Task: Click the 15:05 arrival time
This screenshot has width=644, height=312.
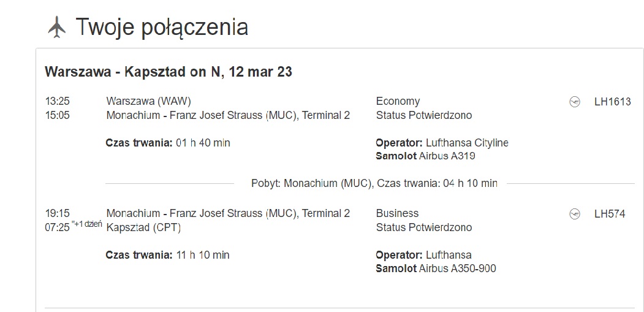Action: [57, 115]
